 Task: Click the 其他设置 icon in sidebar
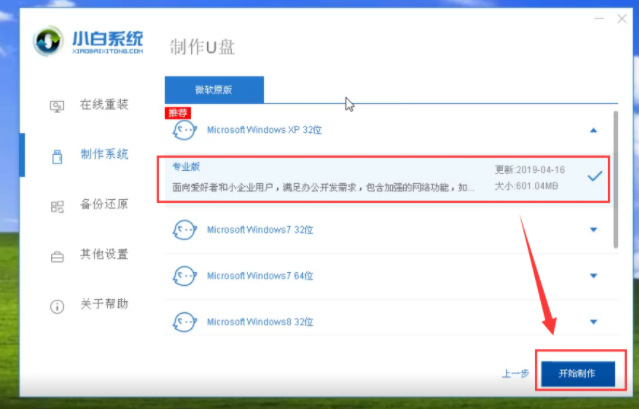pos(57,255)
